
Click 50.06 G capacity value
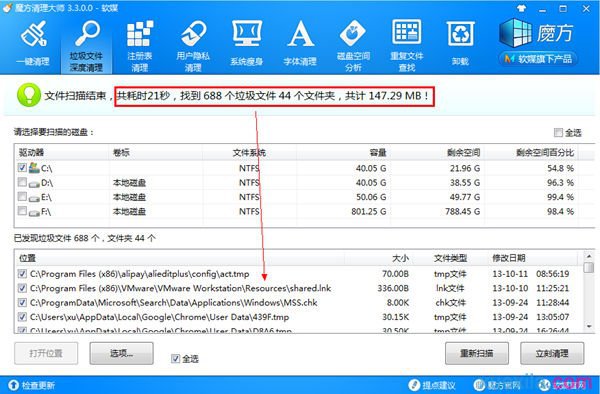click(371, 197)
